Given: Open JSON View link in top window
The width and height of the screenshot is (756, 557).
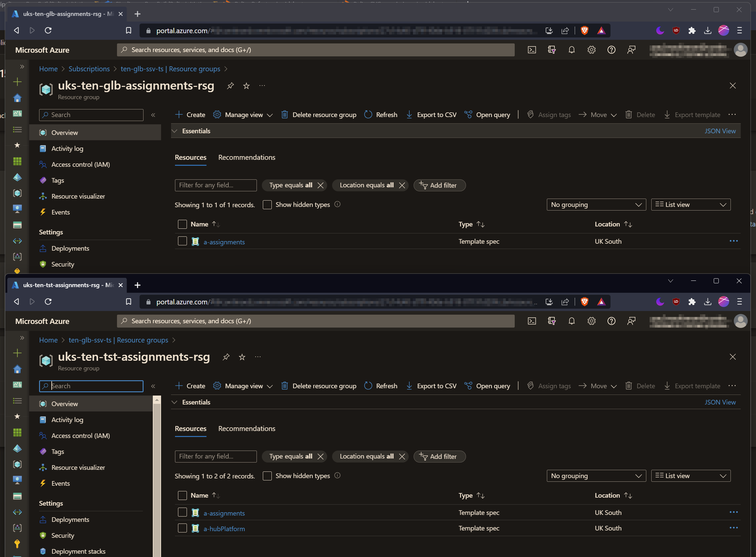Looking at the screenshot, I should (x=720, y=131).
